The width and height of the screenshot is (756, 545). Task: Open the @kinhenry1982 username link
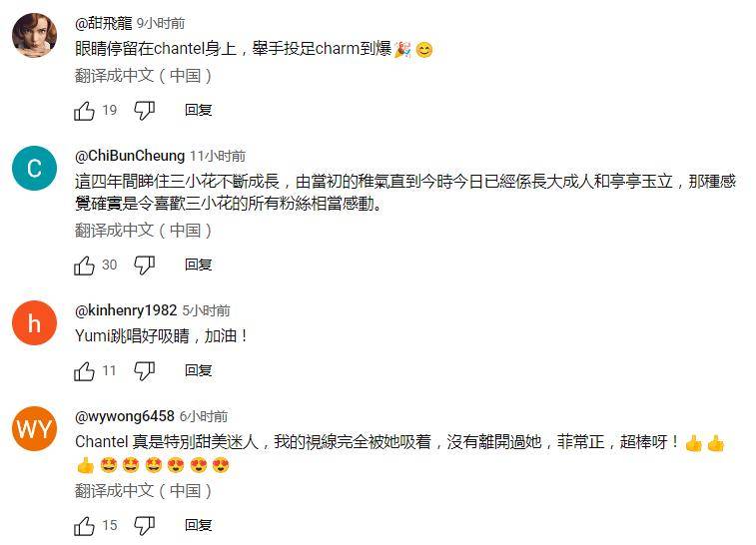(126, 310)
